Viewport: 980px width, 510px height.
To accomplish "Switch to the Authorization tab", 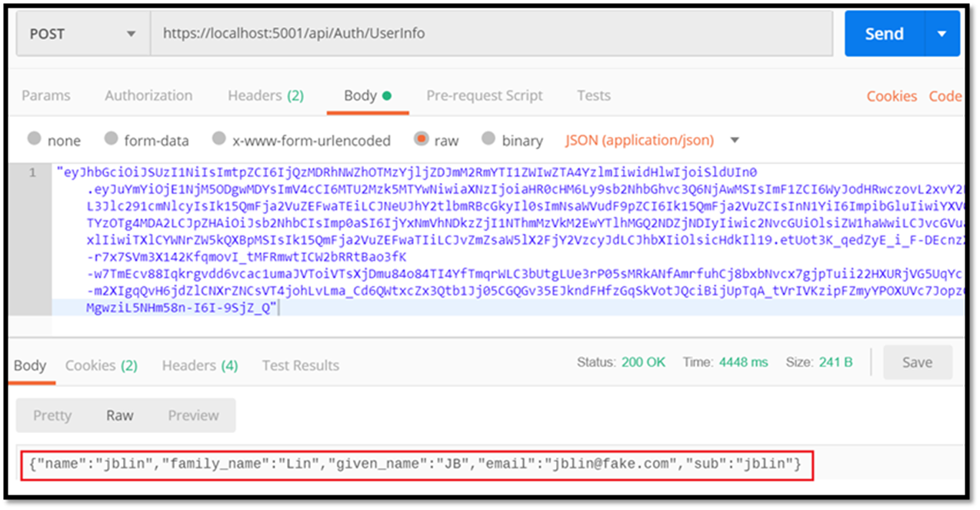I will click(x=148, y=95).
